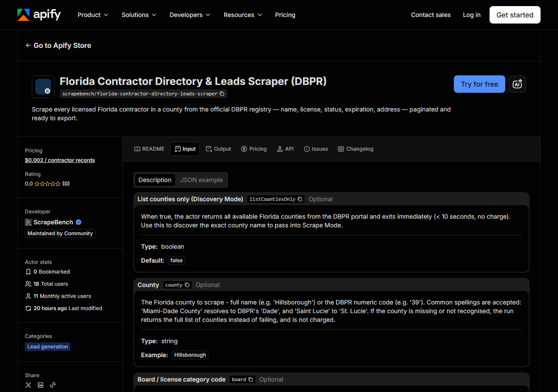
Task: Copy the actor slug scrapebench/florida-contractor-directory-leads-scraper
Action: pyautogui.click(x=222, y=94)
